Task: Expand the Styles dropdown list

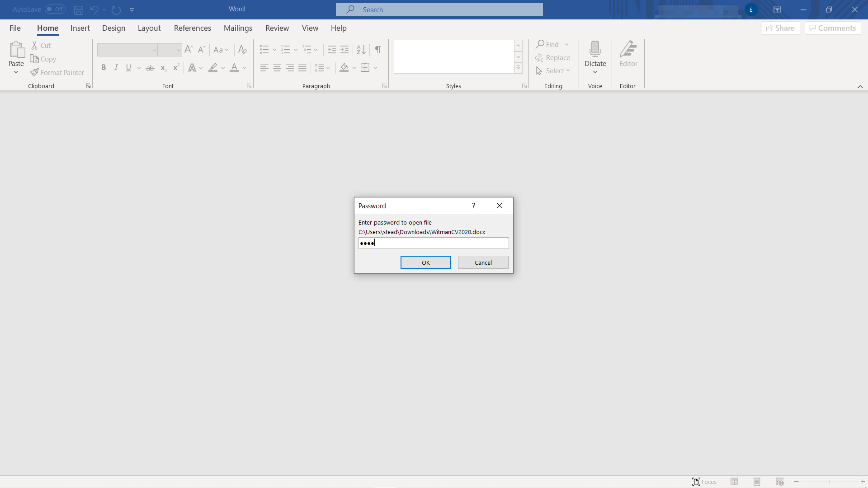Action: pyautogui.click(x=519, y=68)
